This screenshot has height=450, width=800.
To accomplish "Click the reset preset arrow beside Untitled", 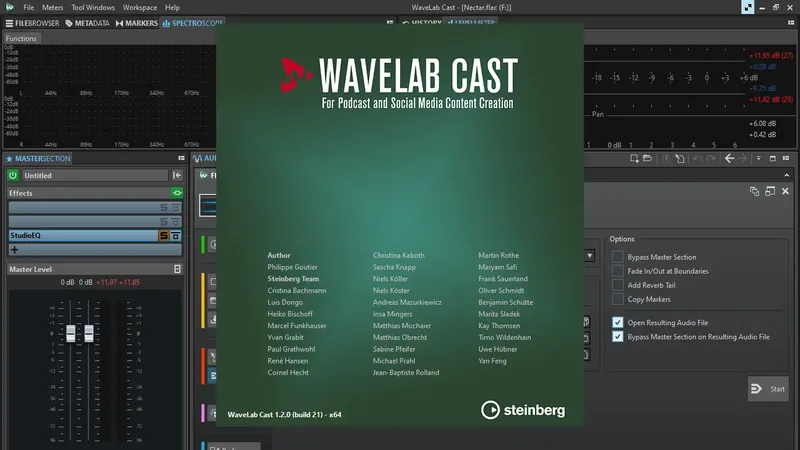I will [x=177, y=175].
